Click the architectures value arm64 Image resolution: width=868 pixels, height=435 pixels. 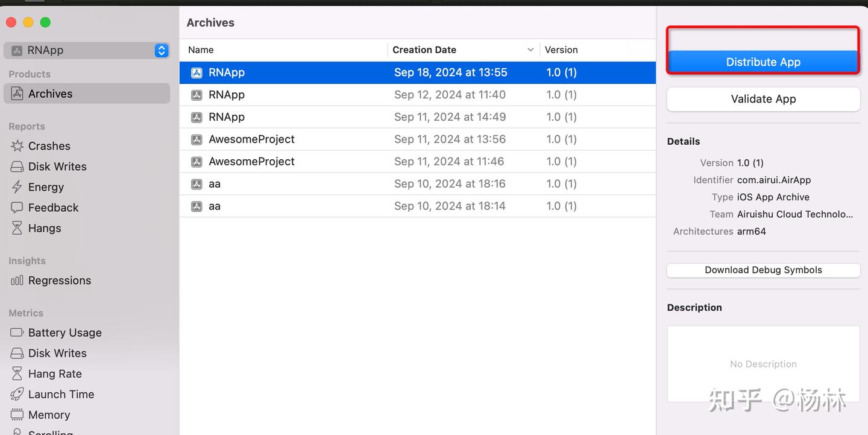(x=752, y=232)
